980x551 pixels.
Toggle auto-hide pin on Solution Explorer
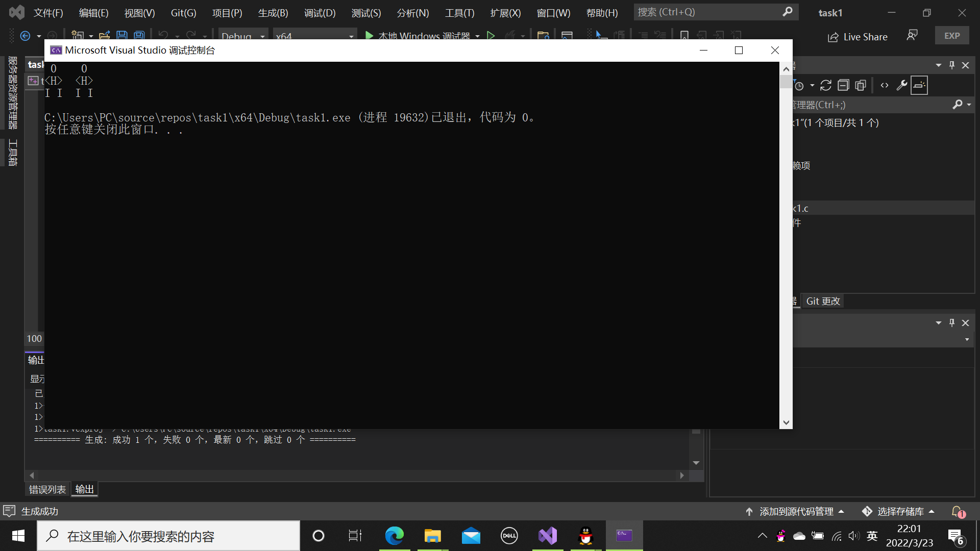click(x=952, y=65)
